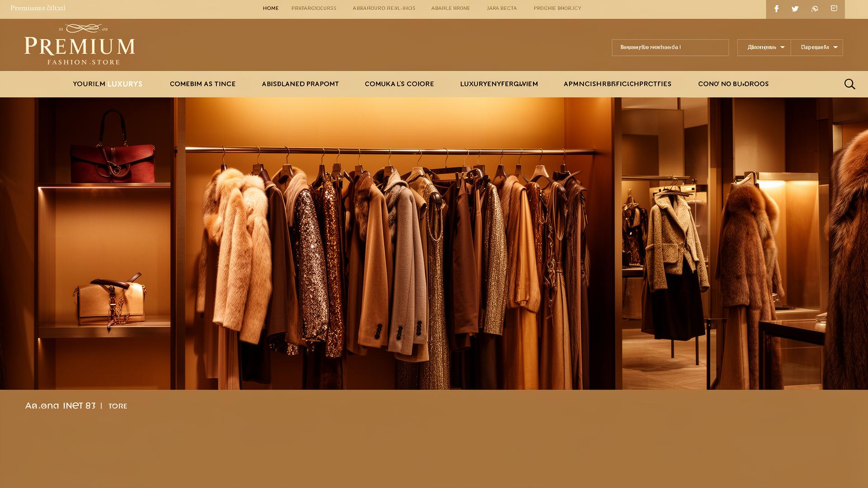Select the HOME menu item
The width and height of the screenshot is (868, 488).
click(270, 8)
